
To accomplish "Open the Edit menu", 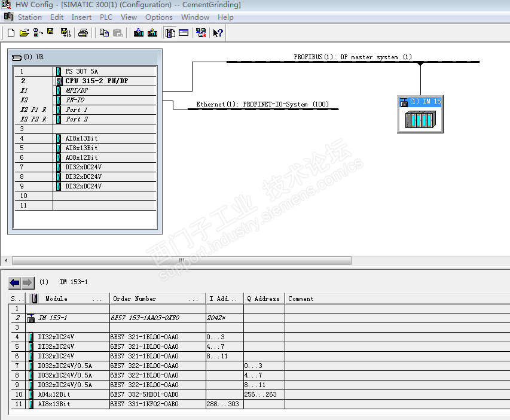I will (x=57, y=17).
